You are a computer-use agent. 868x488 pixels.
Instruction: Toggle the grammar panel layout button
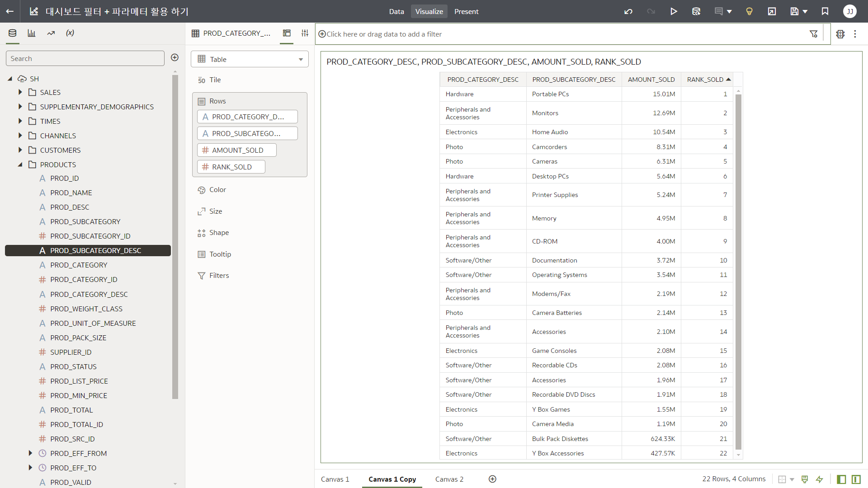[x=856, y=479]
